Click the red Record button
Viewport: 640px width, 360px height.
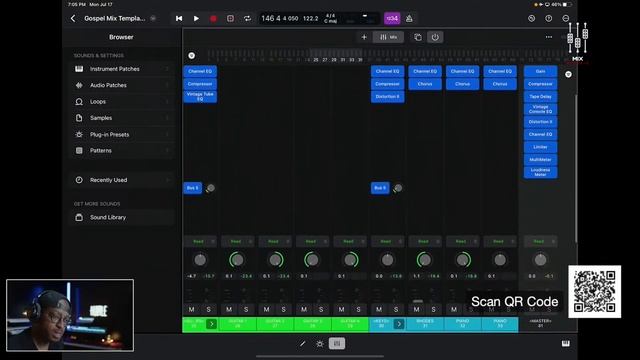[213, 18]
